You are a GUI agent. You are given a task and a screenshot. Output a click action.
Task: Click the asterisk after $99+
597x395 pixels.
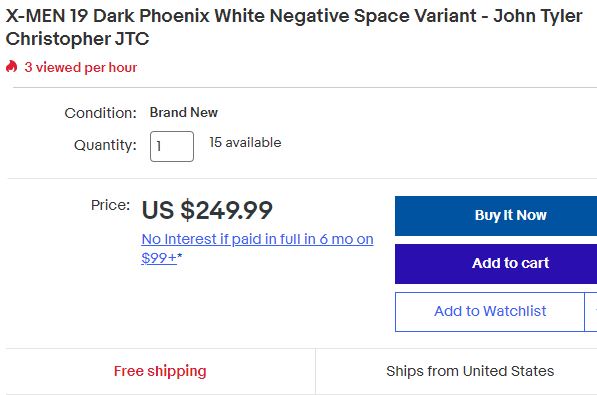[x=180, y=256]
